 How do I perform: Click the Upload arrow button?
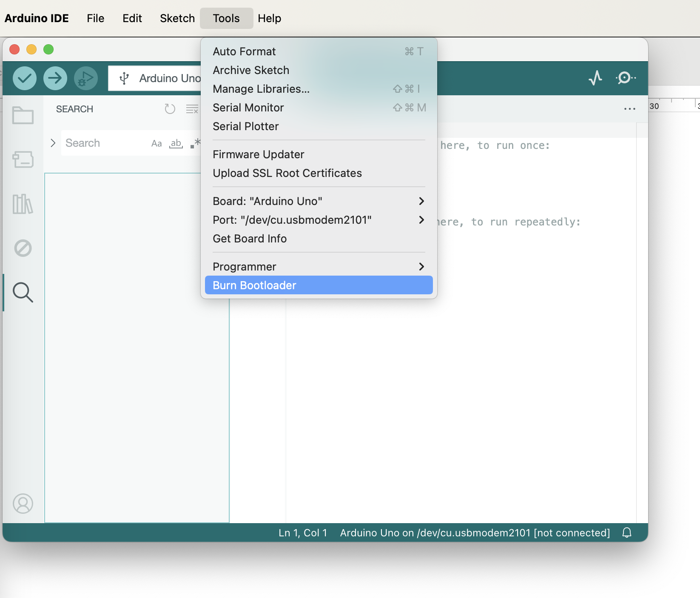point(55,78)
